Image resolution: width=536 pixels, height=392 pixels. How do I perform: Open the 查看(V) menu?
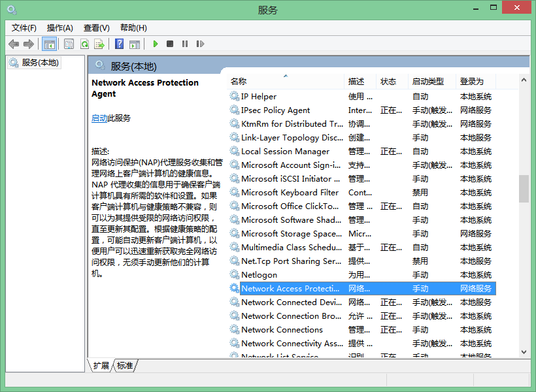click(96, 27)
